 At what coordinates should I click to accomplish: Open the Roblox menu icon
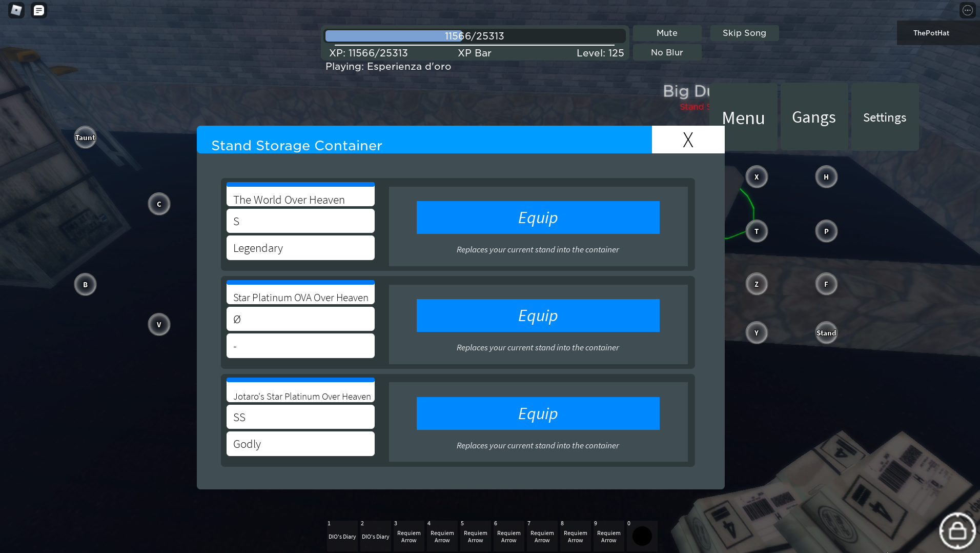16,10
